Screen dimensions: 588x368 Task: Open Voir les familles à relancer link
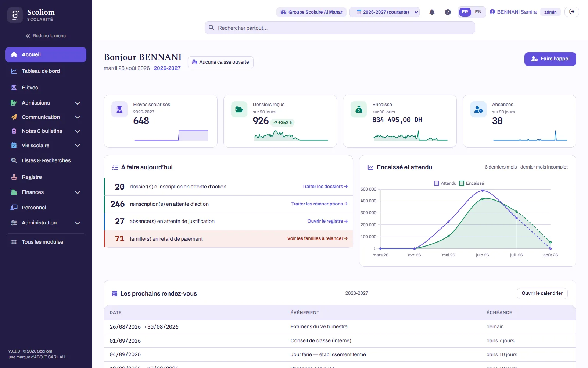[318, 238]
